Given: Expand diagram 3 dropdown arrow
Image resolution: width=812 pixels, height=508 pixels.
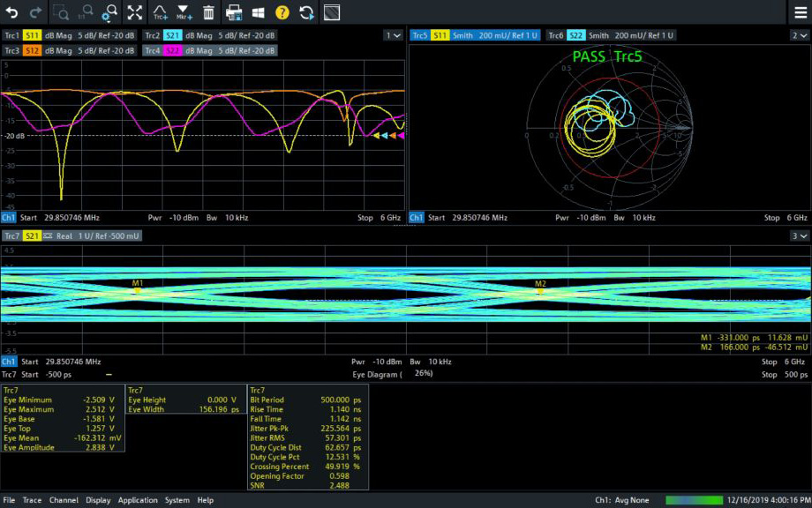Looking at the screenshot, I should [798, 236].
